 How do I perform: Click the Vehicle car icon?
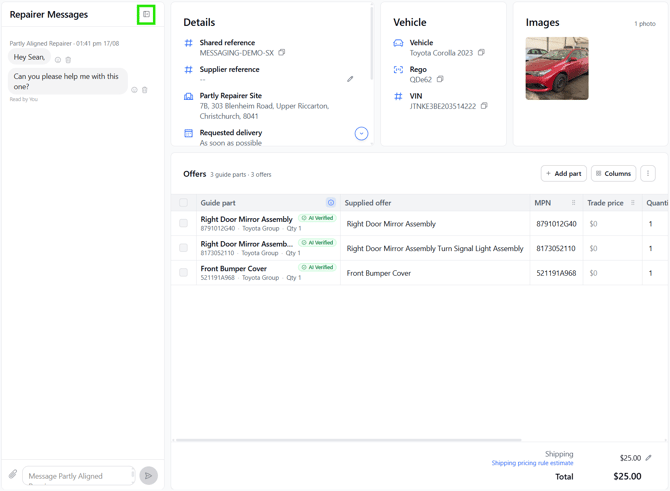click(x=398, y=43)
